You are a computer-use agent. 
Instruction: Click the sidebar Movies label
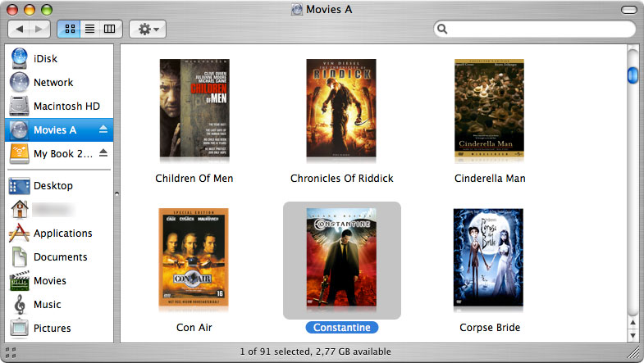click(50, 281)
